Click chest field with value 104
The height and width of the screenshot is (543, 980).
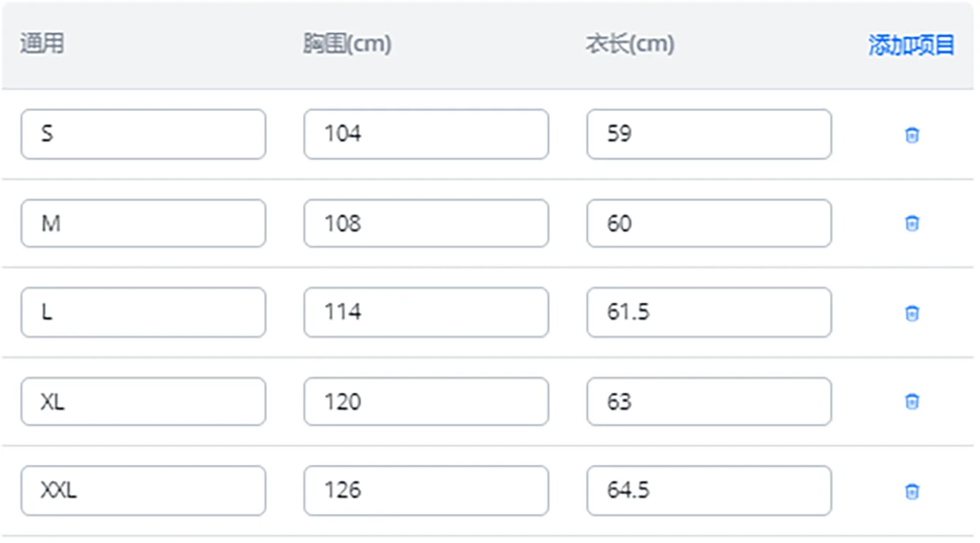(426, 134)
